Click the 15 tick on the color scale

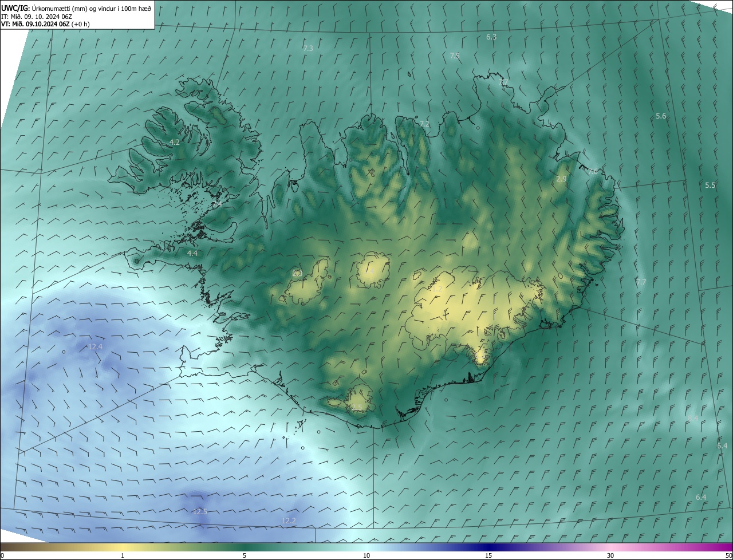point(488,555)
